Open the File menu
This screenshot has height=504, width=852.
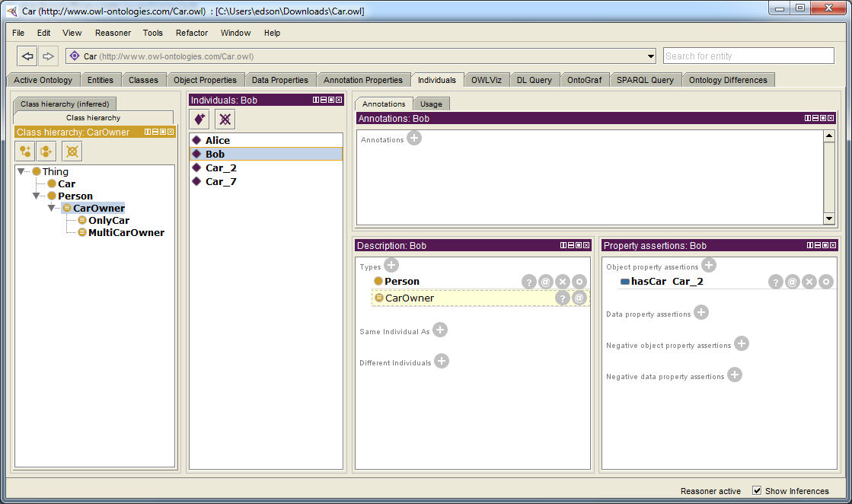coord(18,33)
